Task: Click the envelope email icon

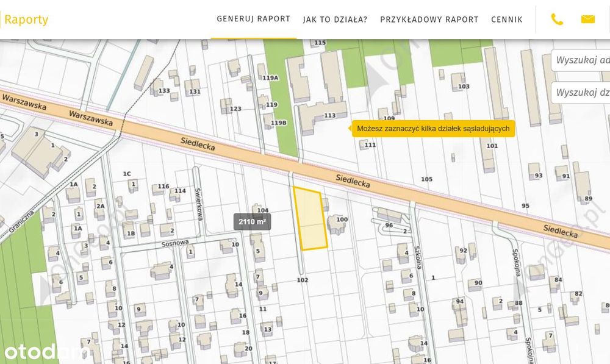Action: pyautogui.click(x=587, y=19)
